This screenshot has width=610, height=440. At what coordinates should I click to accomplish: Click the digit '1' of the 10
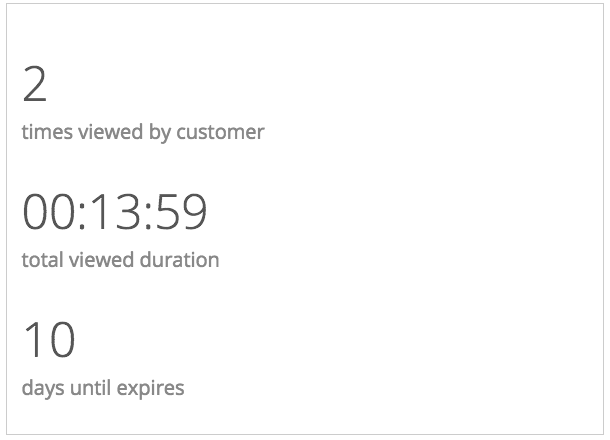coord(33,340)
